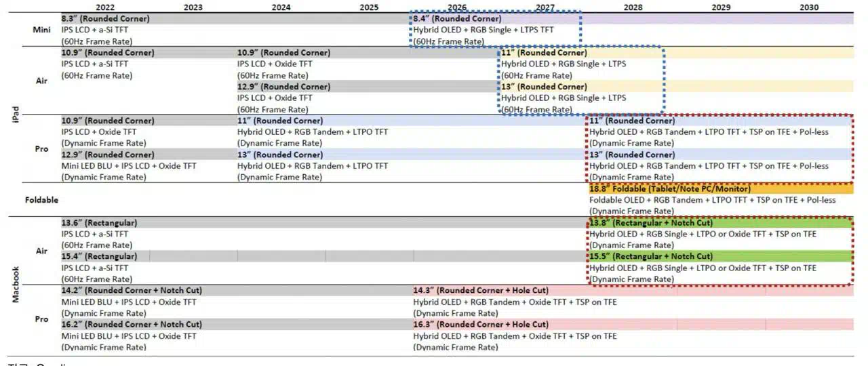Click the 8.4" (Rounded Corner) heading
Viewport: 868px width, 366px height.
(x=458, y=19)
